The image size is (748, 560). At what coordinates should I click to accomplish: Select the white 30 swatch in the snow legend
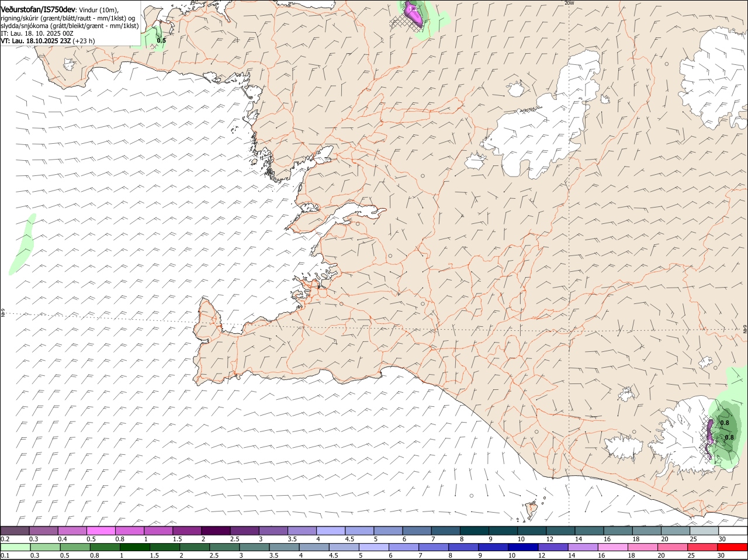733,531
